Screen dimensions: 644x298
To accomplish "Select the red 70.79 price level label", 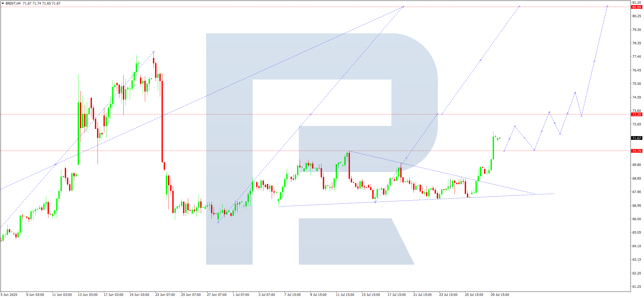I will (636, 151).
